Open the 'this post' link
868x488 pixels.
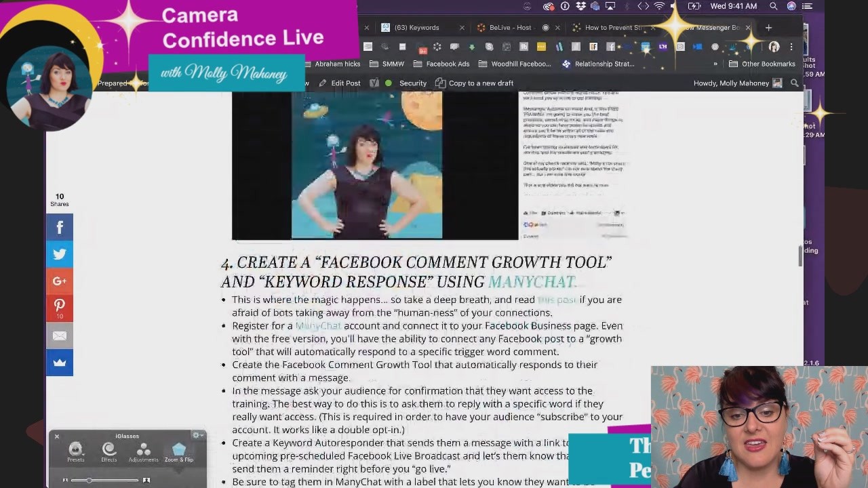(x=557, y=300)
